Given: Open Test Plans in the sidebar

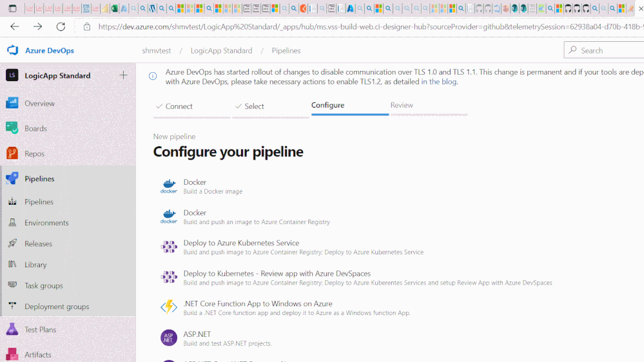Looking at the screenshot, I should [x=40, y=329].
